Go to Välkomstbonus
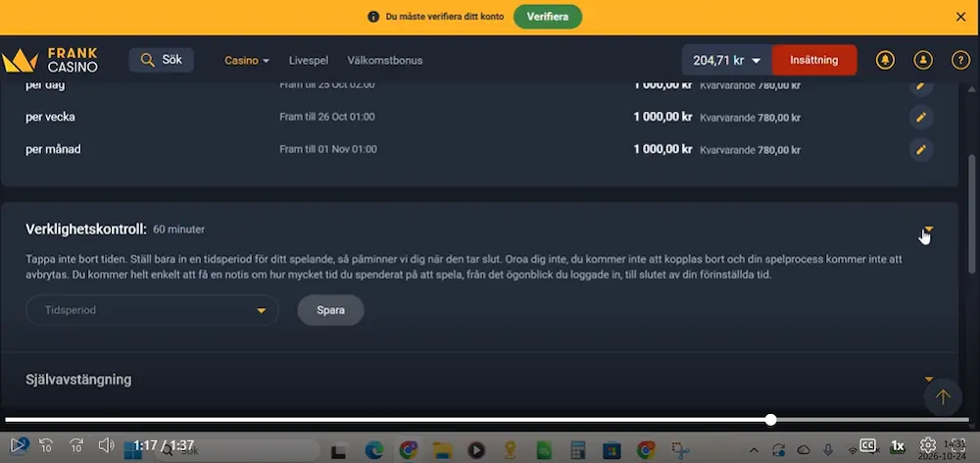Image resolution: width=980 pixels, height=463 pixels. pyautogui.click(x=385, y=61)
